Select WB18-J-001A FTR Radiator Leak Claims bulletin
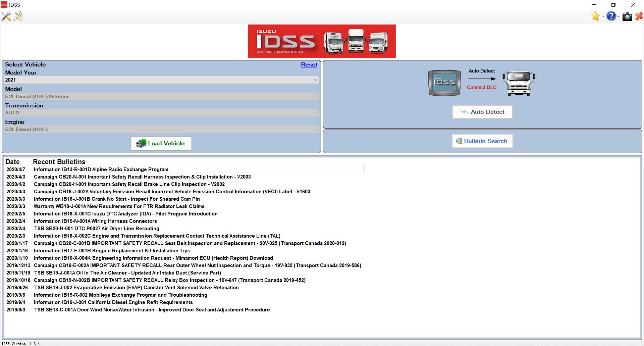The image size is (644, 346). click(185, 206)
